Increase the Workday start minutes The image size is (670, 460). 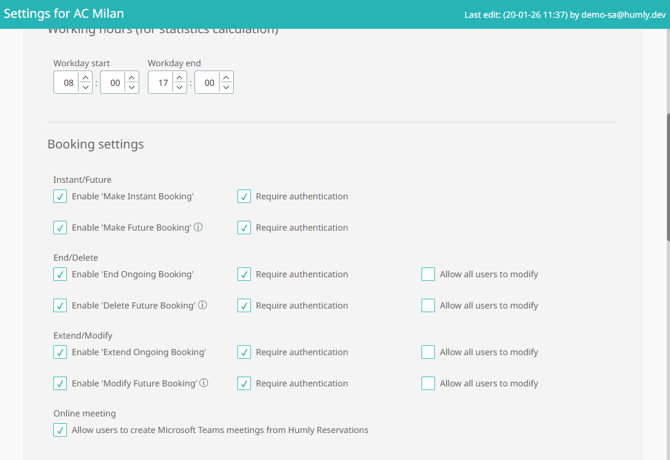(x=132, y=78)
